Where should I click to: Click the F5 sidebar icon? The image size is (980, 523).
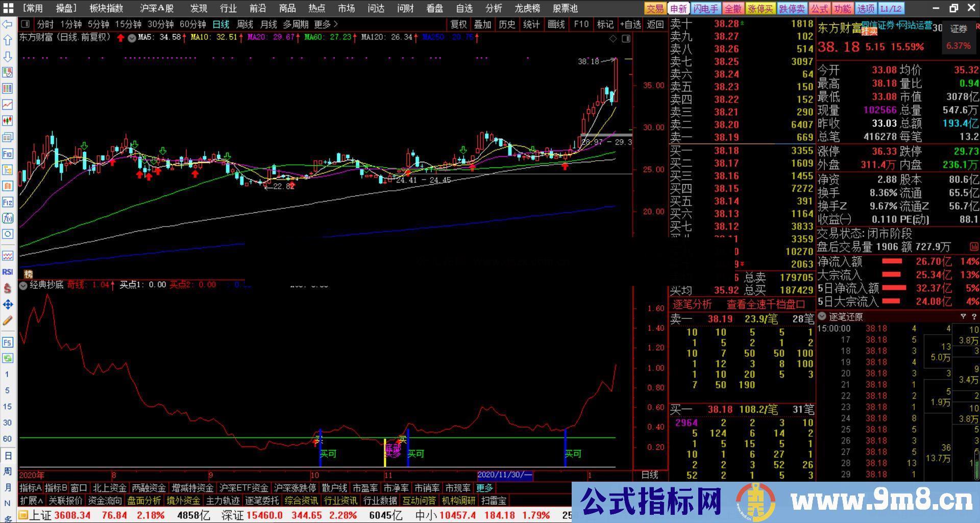point(7,342)
